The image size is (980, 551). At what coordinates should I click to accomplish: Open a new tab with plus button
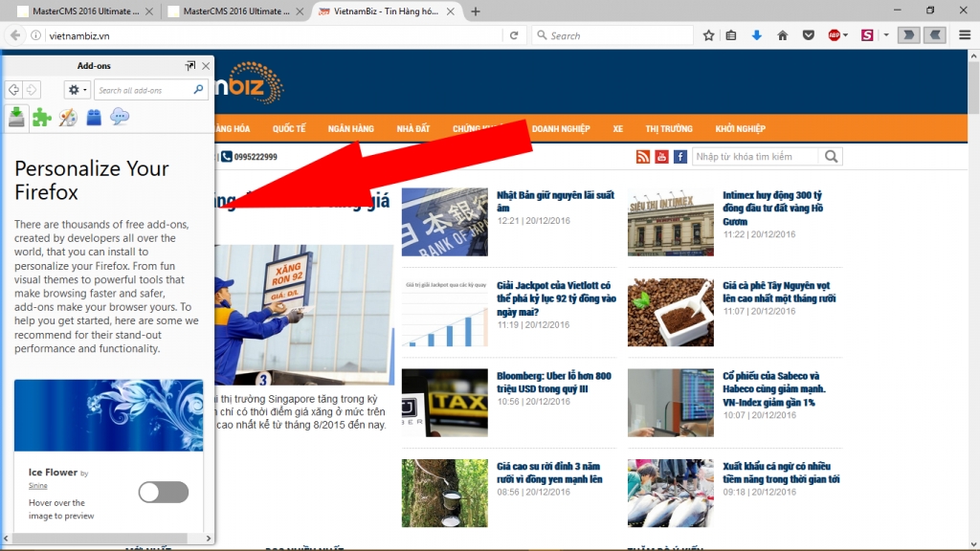[x=476, y=11]
